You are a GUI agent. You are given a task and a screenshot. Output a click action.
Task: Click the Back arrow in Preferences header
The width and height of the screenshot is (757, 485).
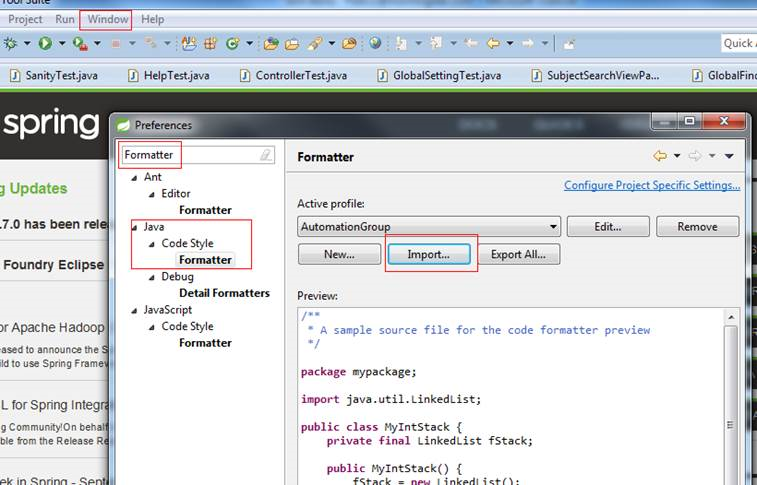click(660, 156)
